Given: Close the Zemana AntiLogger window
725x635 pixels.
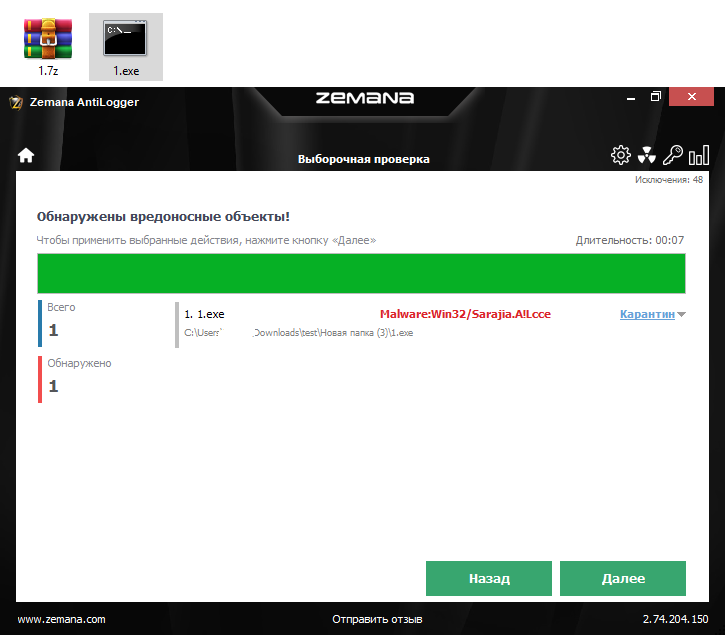Looking at the screenshot, I should click(691, 96).
